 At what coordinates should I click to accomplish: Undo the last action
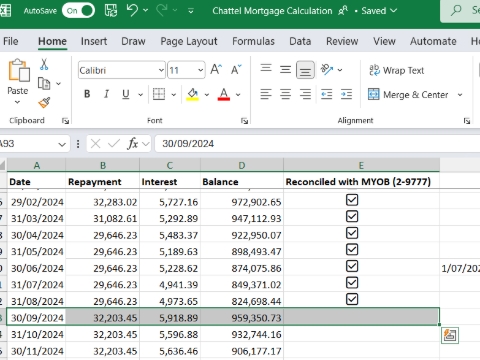pyautogui.click(x=132, y=10)
